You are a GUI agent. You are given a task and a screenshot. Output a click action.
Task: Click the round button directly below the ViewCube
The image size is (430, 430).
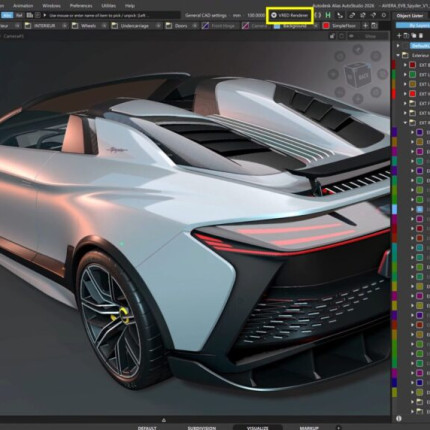[x=358, y=99]
